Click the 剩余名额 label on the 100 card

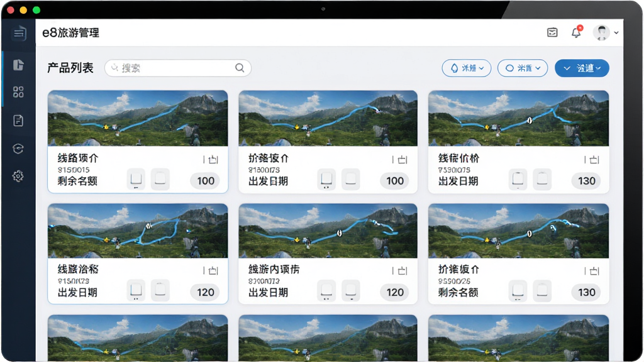click(77, 181)
